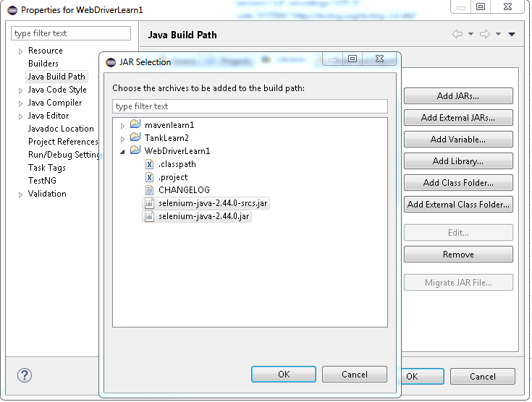This screenshot has width=532, height=402.
Task: Expand the TankLearn2 project node
Action: (x=122, y=139)
